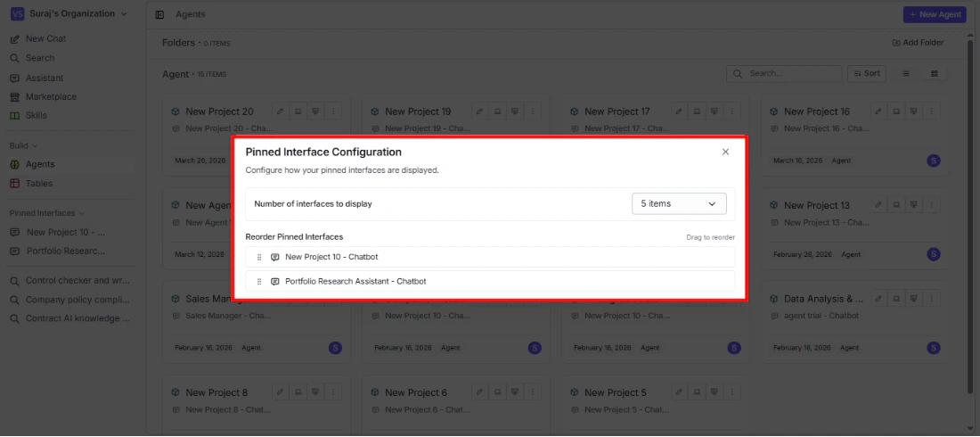Image resolution: width=980 pixels, height=437 pixels.
Task: Switch to grid view
Action: coord(935,74)
